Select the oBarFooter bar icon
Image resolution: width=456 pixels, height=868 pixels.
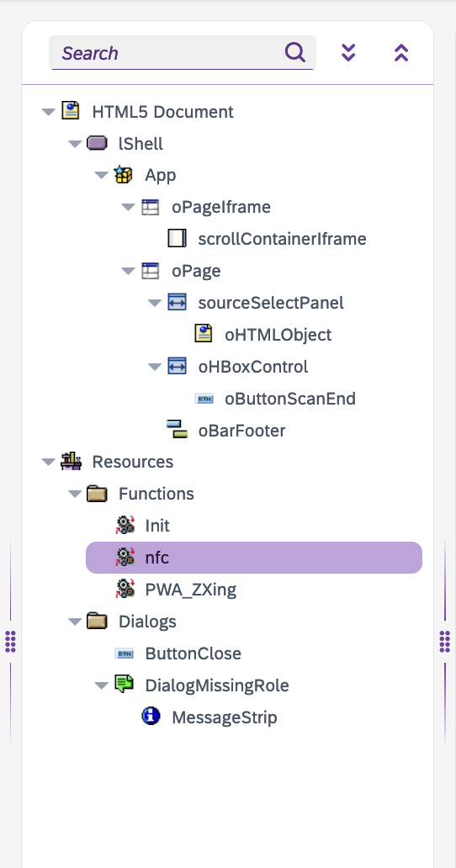click(x=177, y=430)
